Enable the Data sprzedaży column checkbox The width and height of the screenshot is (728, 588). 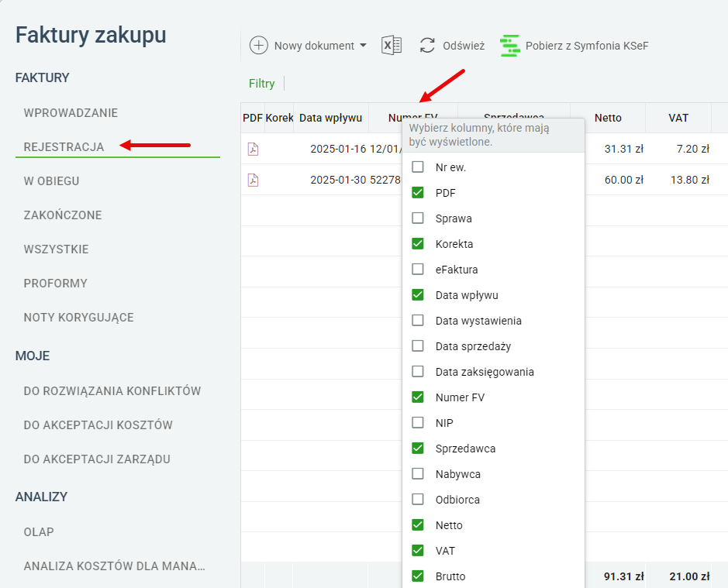(x=418, y=346)
